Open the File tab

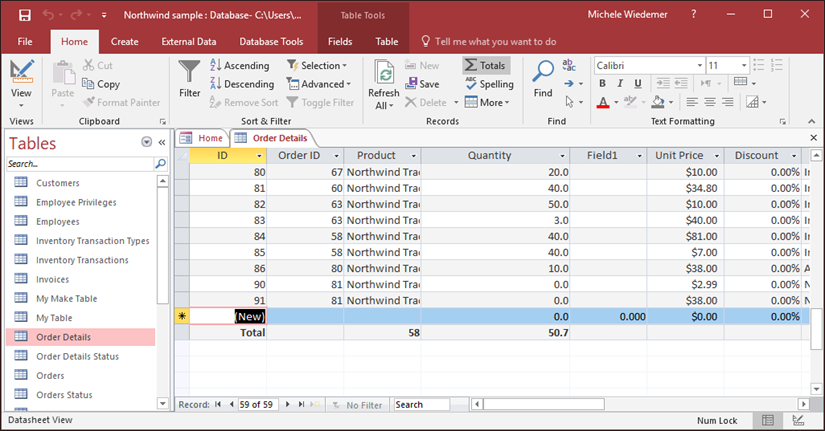click(25, 42)
